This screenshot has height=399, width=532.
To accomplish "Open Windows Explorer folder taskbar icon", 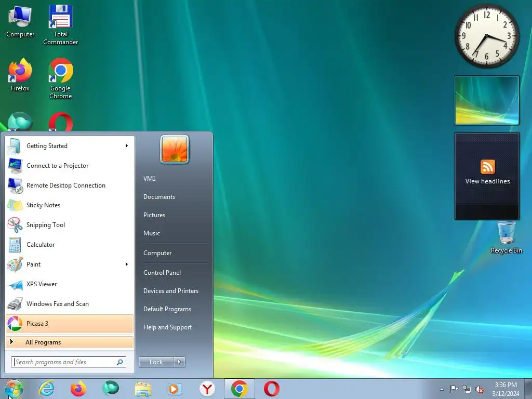I will click(143, 389).
